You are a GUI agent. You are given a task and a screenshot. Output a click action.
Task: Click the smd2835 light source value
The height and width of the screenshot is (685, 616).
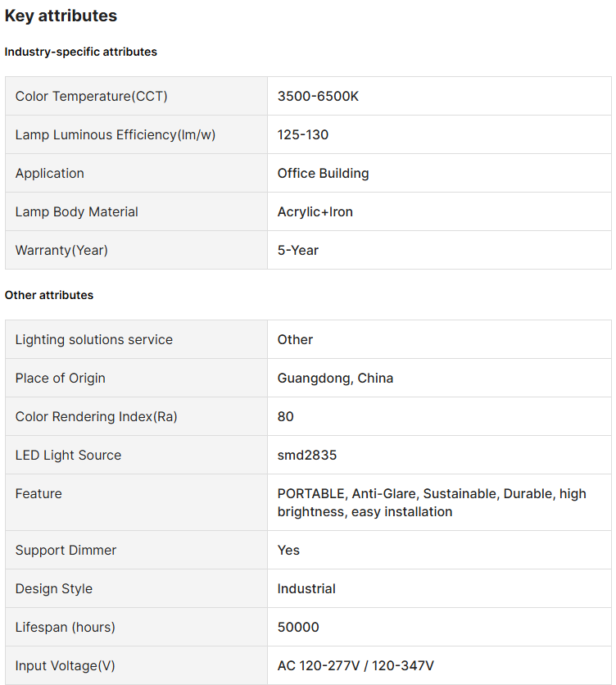click(x=307, y=456)
